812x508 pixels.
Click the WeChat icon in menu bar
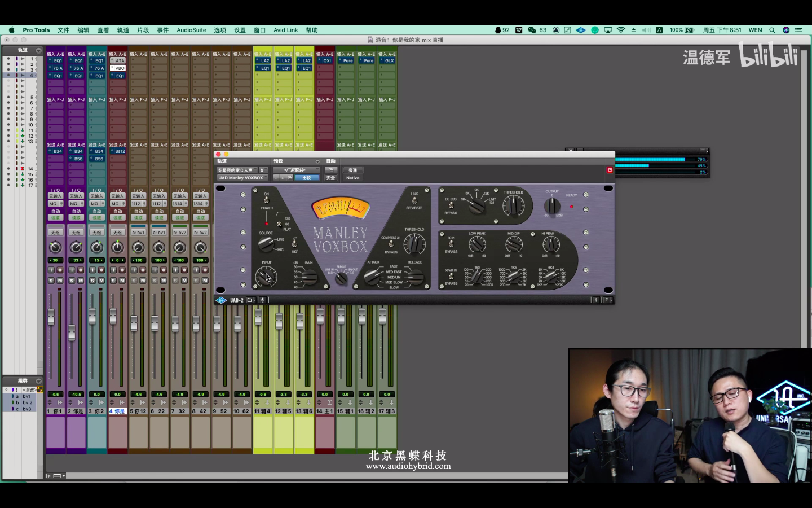532,30
